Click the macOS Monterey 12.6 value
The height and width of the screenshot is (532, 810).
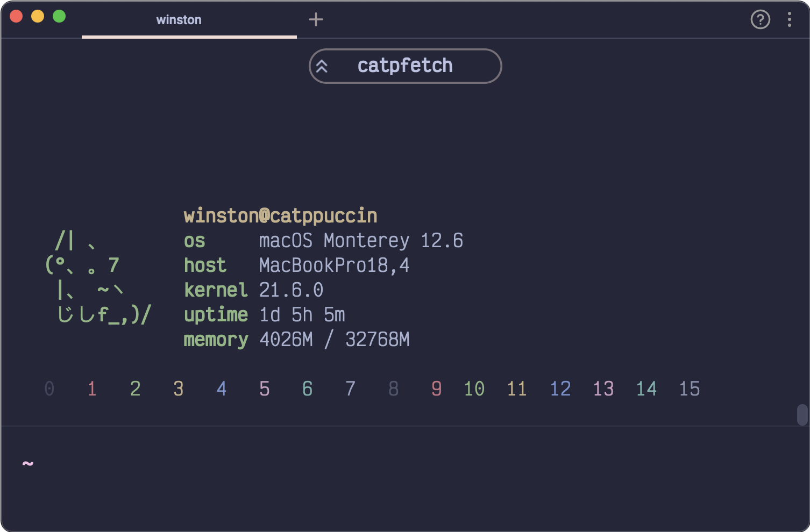(x=361, y=241)
